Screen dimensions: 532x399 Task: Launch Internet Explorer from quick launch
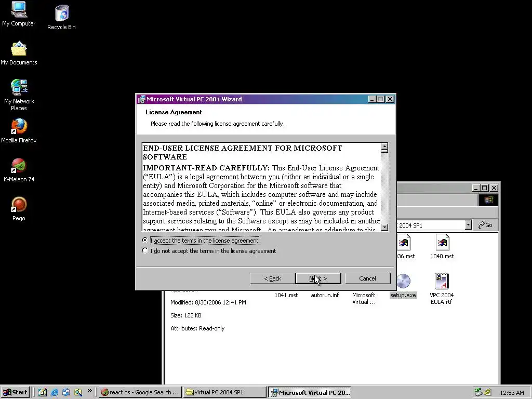[54, 392]
